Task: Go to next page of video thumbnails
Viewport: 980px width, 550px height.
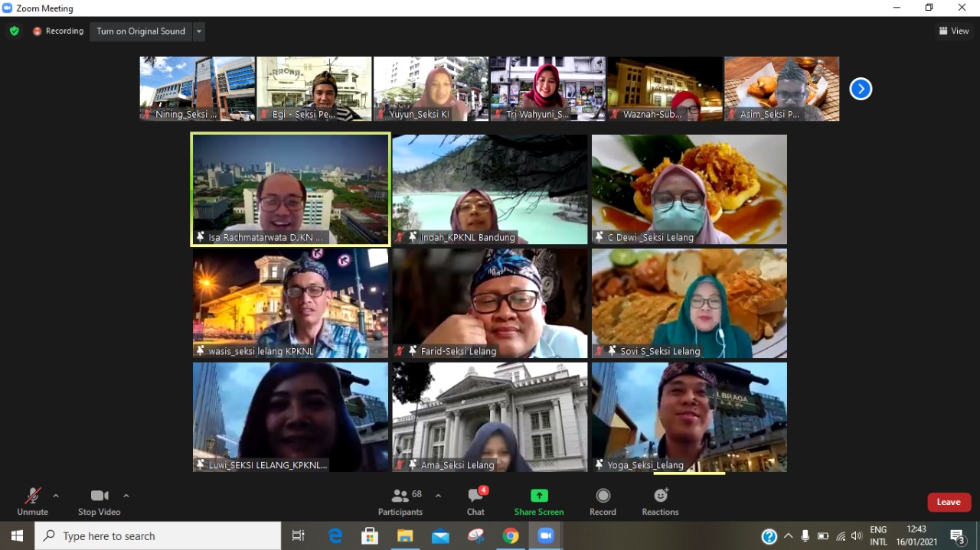Action: (x=861, y=89)
